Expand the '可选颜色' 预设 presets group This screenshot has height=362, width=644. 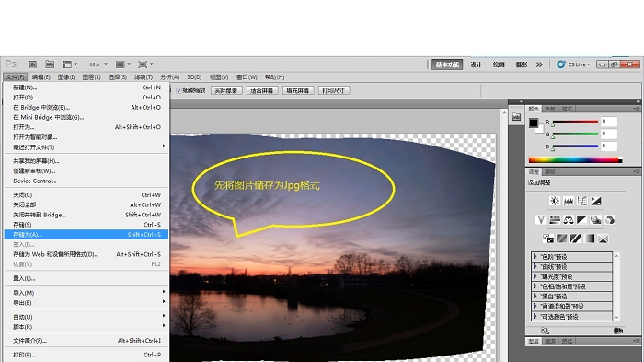(535, 316)
